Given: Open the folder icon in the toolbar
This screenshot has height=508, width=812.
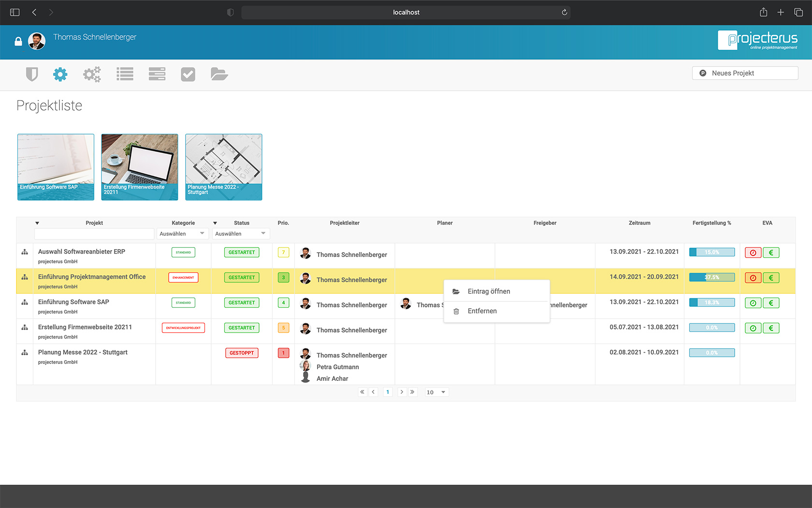Looking at the screenshot, I should coord(219,74).
